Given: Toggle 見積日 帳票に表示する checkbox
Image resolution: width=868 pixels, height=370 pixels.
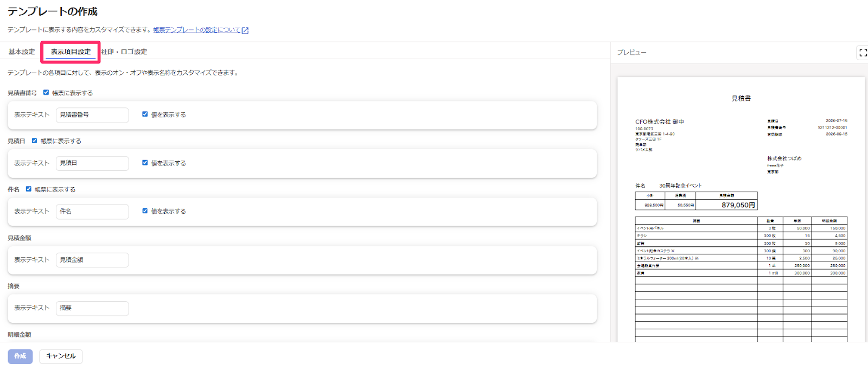Looking at the screenshot, I should pyautogui.click(x=35, y=141).
